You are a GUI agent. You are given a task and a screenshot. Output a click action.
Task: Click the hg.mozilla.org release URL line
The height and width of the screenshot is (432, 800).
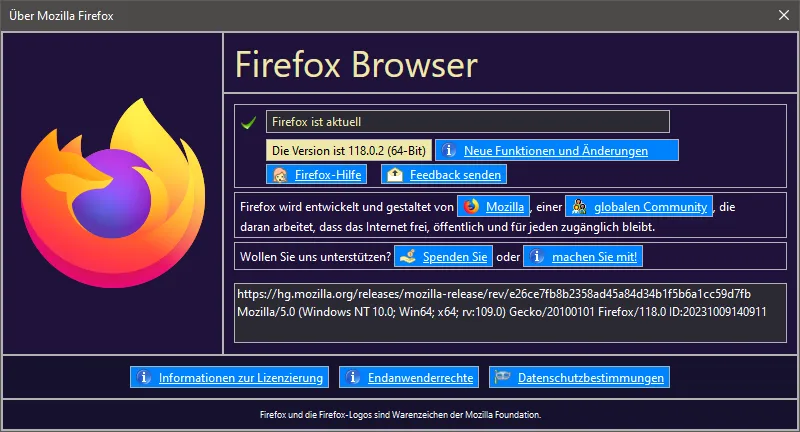(494, 294)
